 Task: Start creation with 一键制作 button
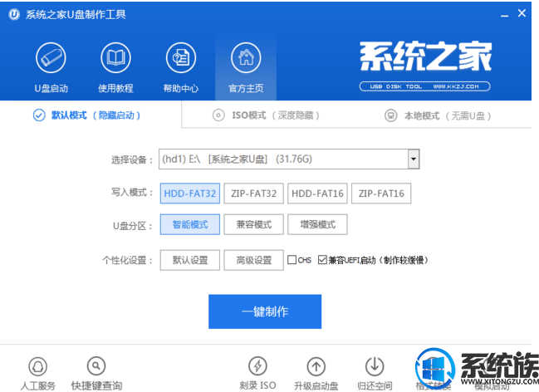[265, 311]
